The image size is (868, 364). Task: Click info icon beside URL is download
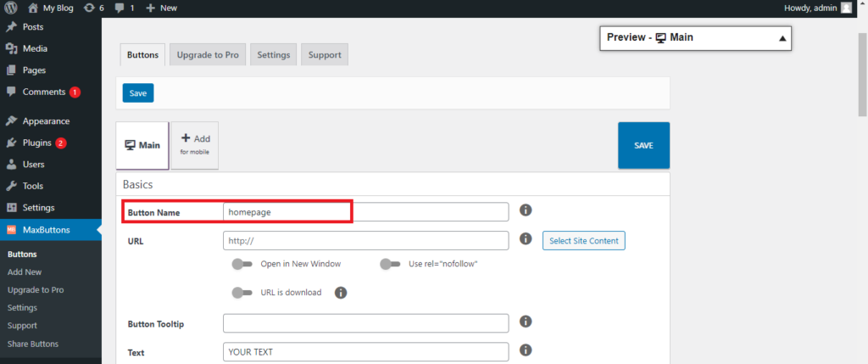coord(341,293)
